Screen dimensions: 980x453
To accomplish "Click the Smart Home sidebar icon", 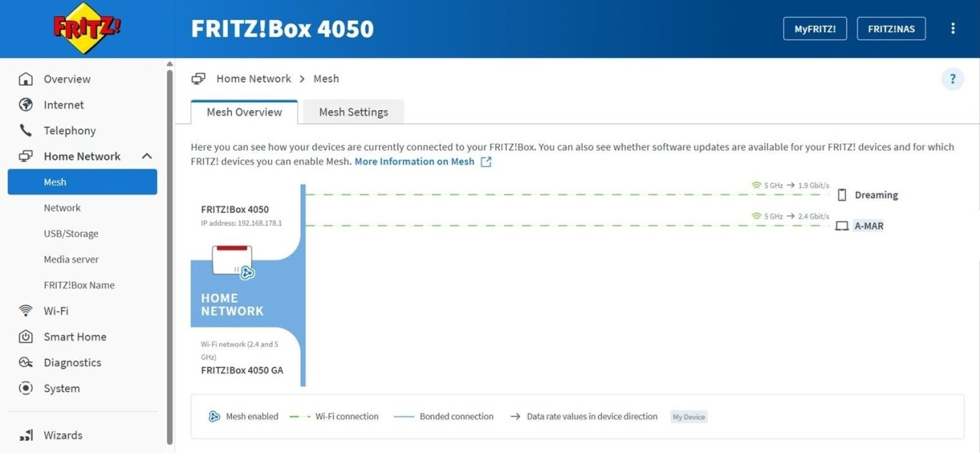I will pyautogui.click(x=26, y=337).
